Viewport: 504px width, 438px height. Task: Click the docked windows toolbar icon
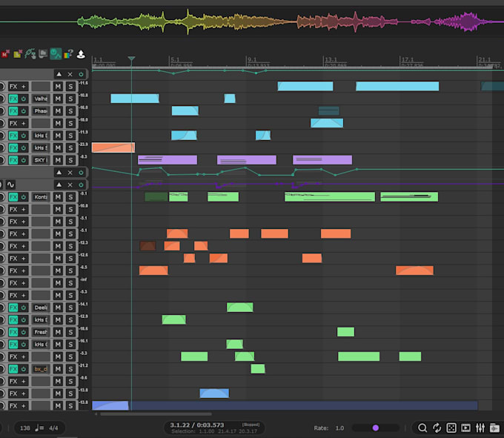click(43, 54)
